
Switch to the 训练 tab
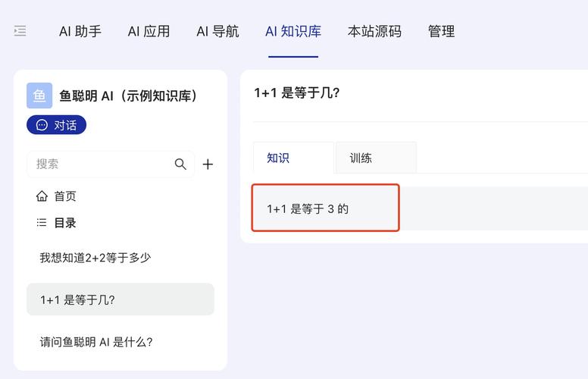376,158
